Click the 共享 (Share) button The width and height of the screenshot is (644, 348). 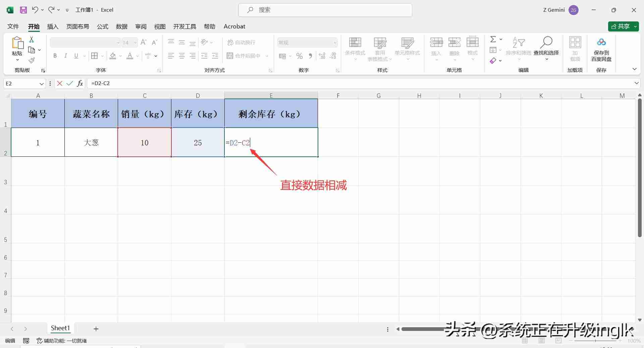point(623,26)
